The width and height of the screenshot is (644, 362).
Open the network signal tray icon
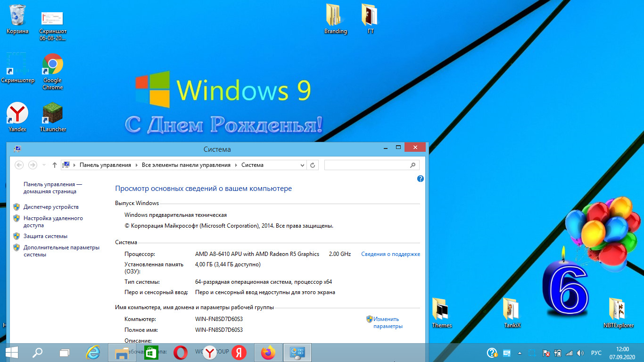coord(569,353)
